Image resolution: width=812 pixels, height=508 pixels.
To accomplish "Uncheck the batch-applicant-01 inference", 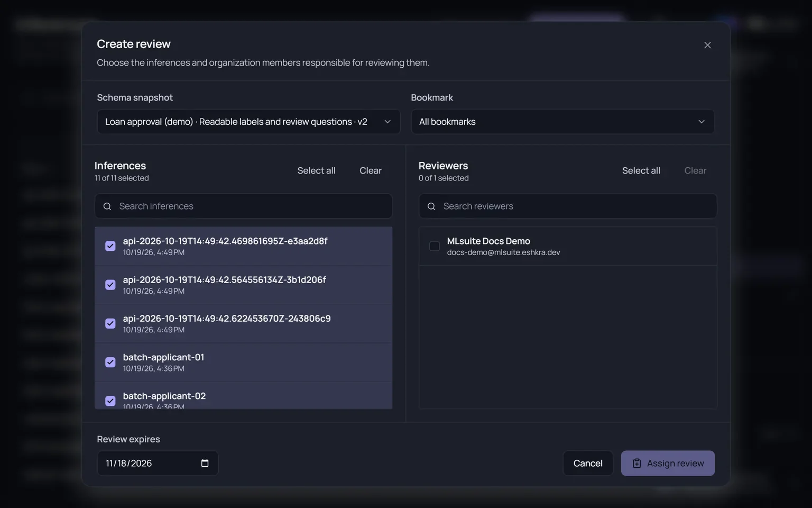I will pyautogui.click(x=110, y=362).
